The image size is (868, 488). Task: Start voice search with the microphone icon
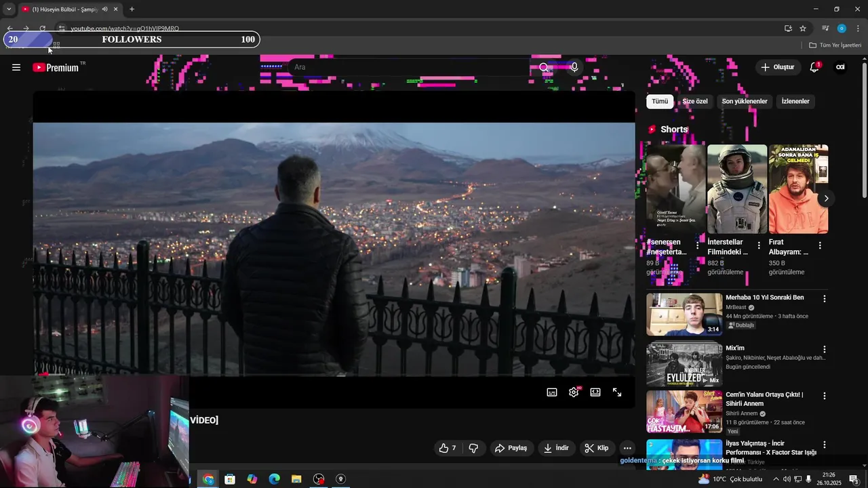(x=574, y=67)
